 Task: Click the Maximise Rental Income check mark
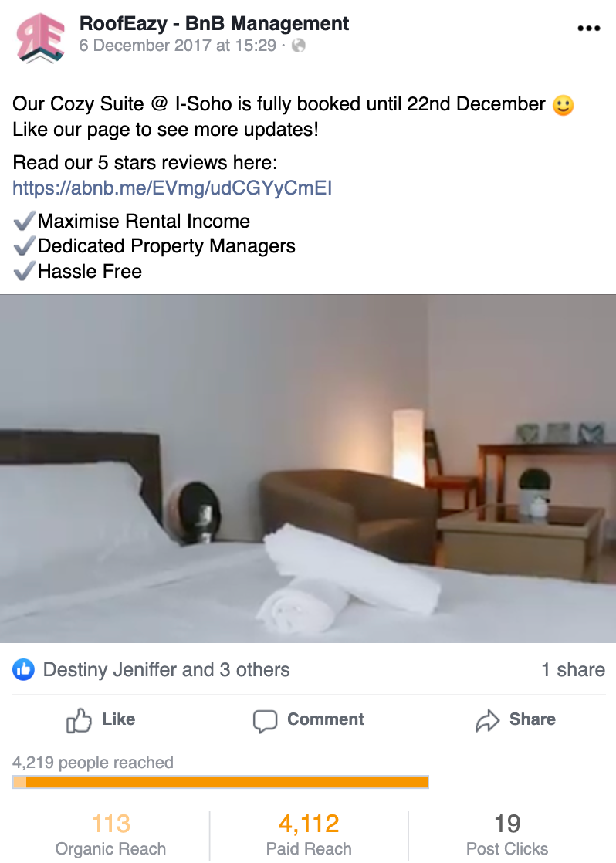point(24,221)
